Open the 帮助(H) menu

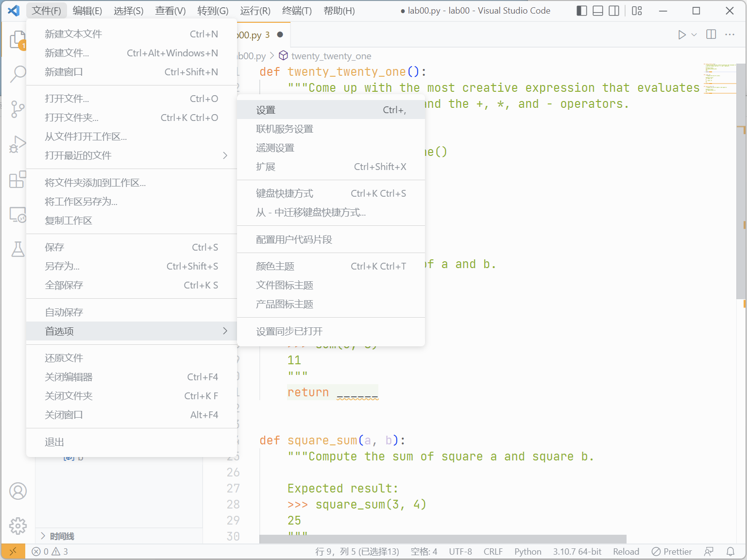click(339, 11)
